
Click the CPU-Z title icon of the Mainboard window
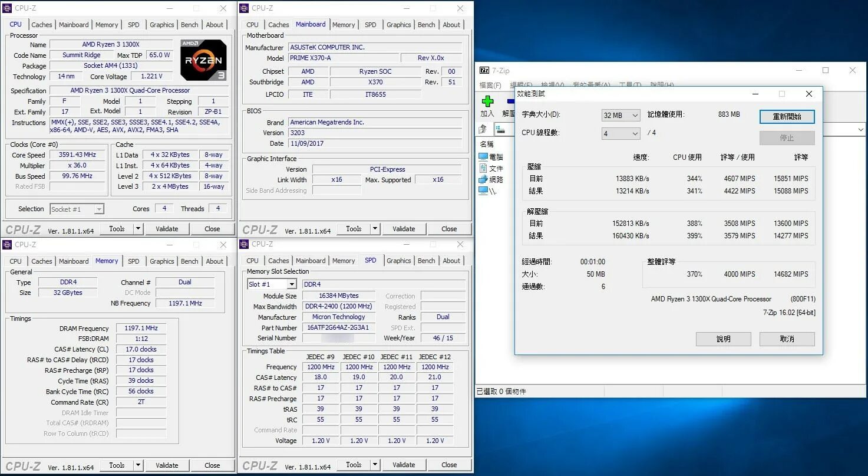[x=244, y=8]
